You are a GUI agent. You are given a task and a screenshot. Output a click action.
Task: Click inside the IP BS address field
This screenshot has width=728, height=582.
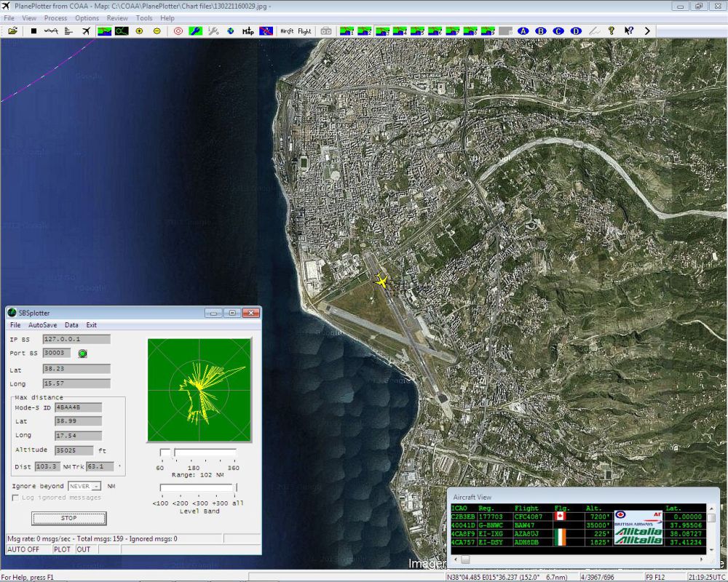76,338
